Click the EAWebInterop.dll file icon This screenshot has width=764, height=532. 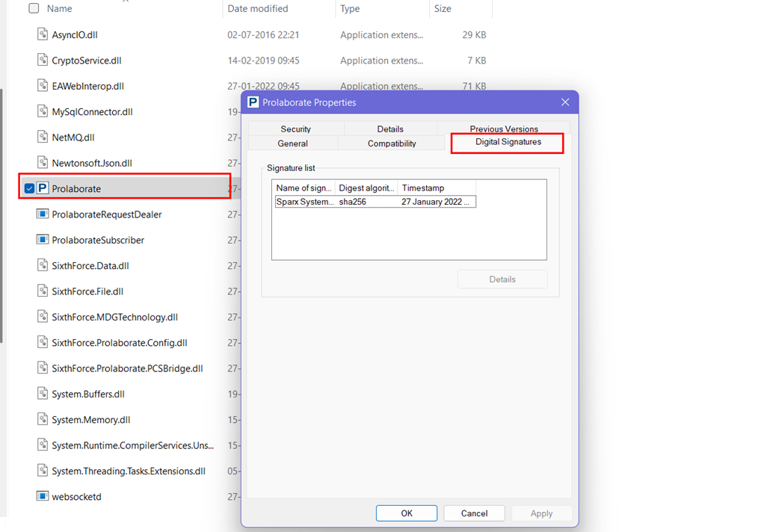point(43,86)
